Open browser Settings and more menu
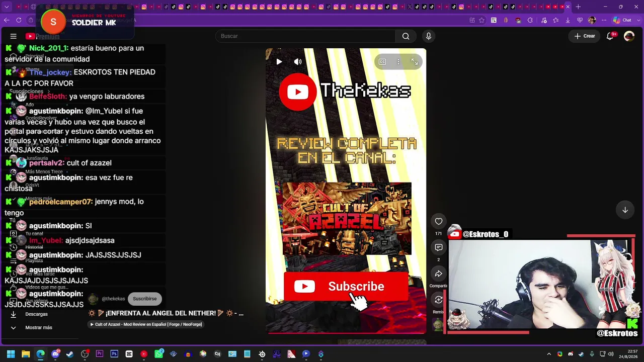The width and height of the screenshot is (644, 362). click(x=604, y=20)
